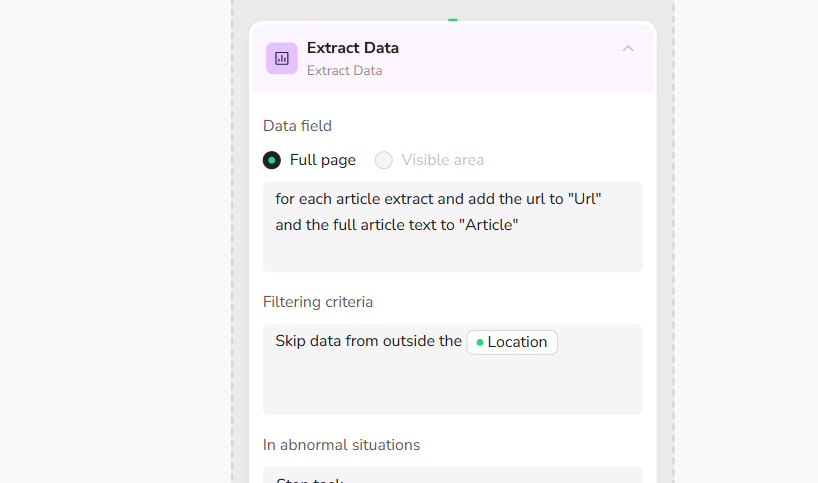Click the bold Extract Data step title
This screenshot has width=818, height=483.
click(352, 48)
